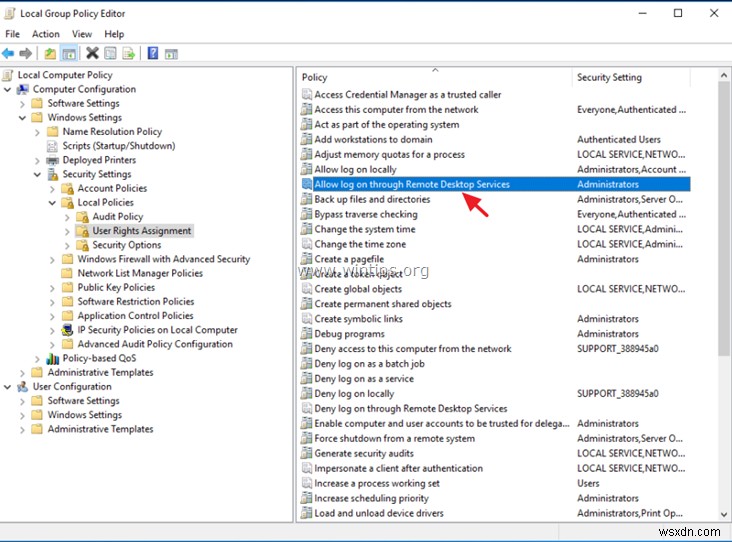This screenshot has width=732, height=542.
Task: Select Application Control Policies
Action: 135,316
